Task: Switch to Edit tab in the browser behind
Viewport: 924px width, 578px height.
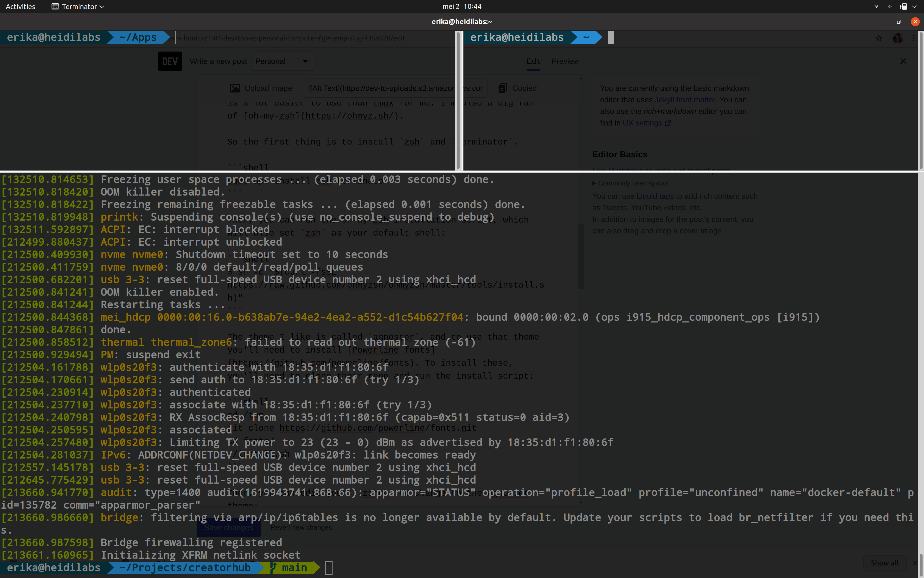Action: pyautogui.click(x=533, y=61)
